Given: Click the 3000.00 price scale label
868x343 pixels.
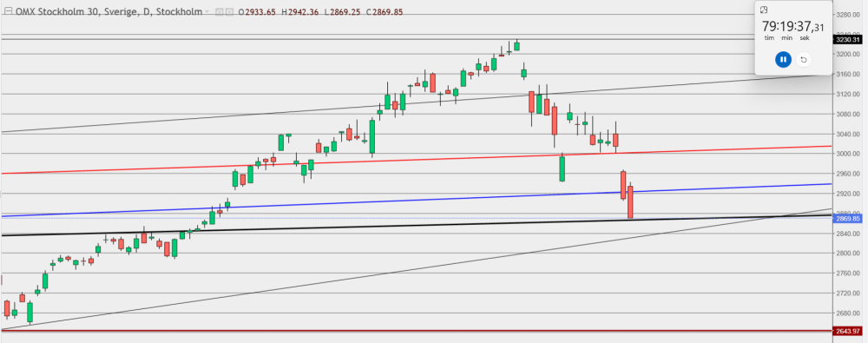Looking at the screenshot, I should coord(847,154).
